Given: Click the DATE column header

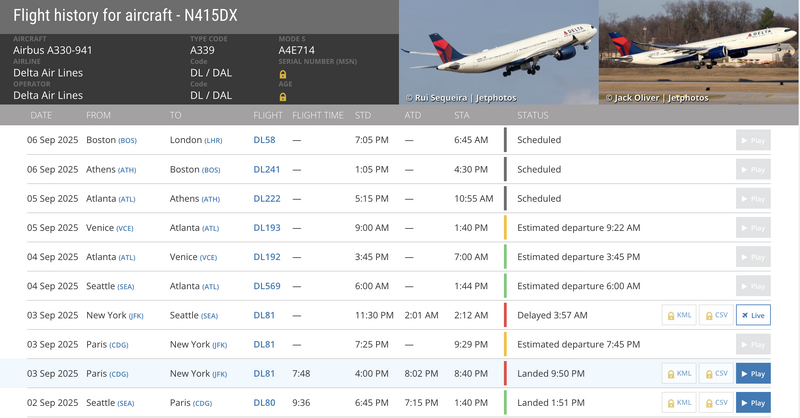Looking at the screenshot, I should (41, 115).
